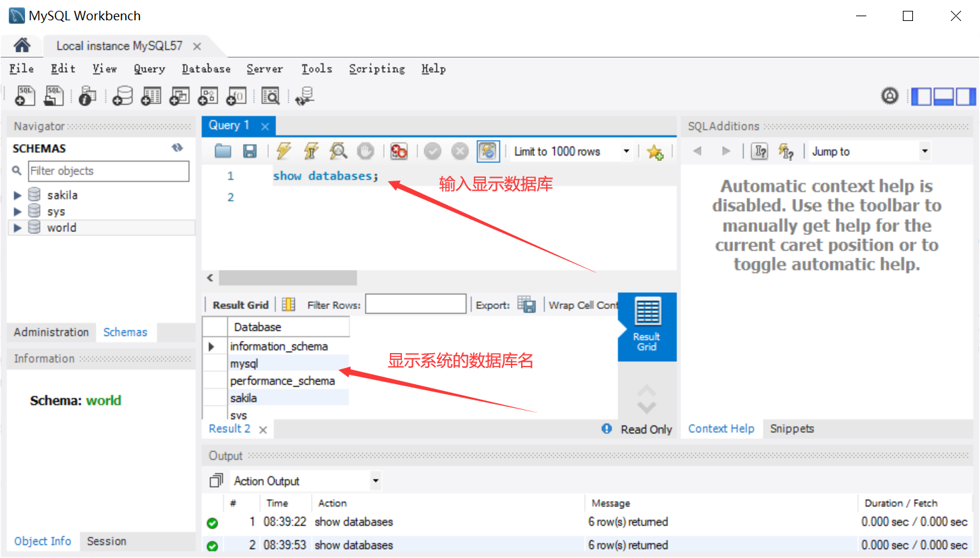The image size is (980, 558).
Task: Open a script file in this editor
Action: click(x=223, y=152)
